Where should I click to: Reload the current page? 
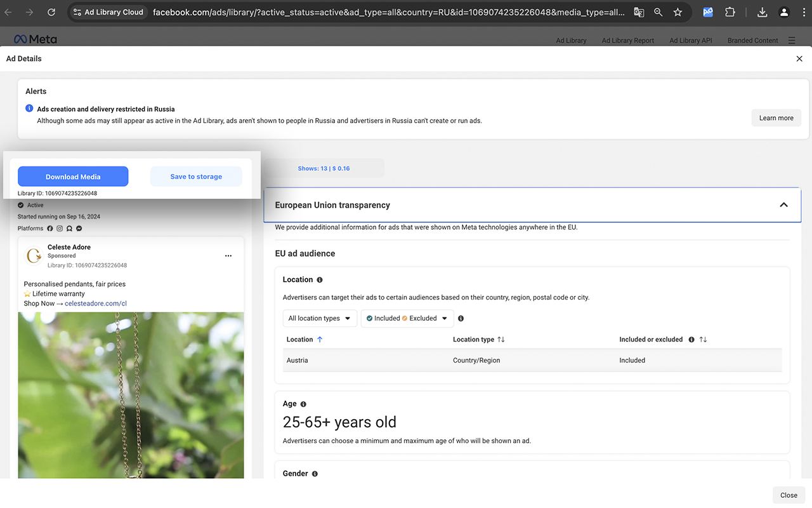tap(51, 12)
